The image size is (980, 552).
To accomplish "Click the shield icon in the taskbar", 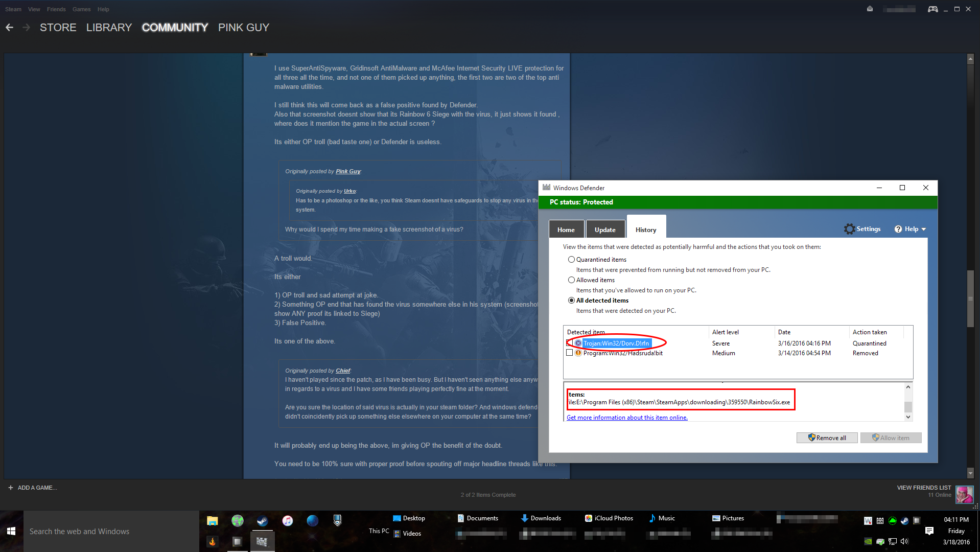I will [x=337, y=521].
